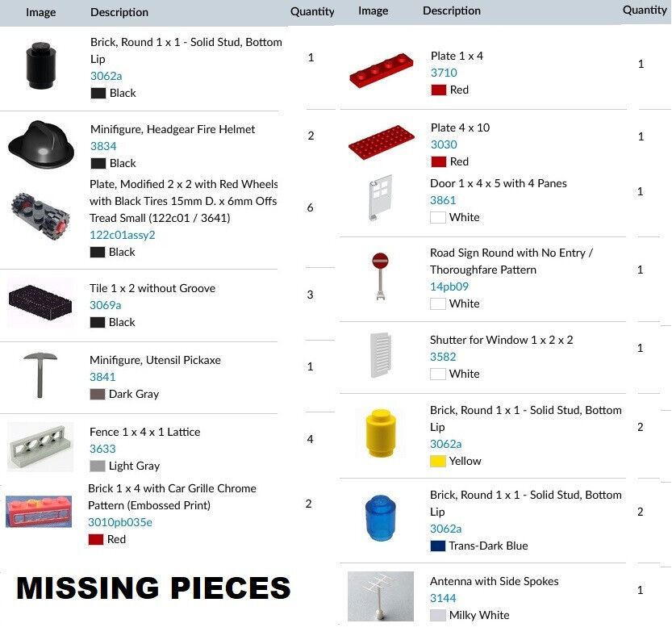Click the white door with panes image
The image size is (672, 640).
coord(380,197)
